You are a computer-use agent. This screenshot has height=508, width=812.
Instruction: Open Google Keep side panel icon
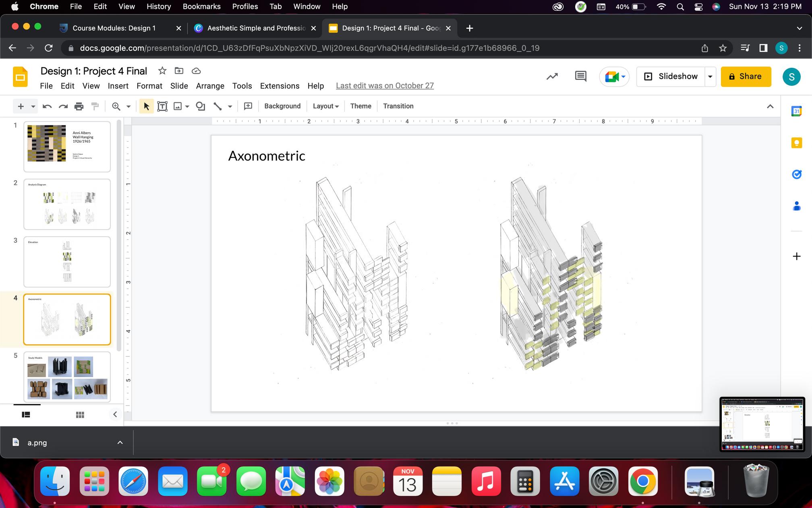pos(796,143)
